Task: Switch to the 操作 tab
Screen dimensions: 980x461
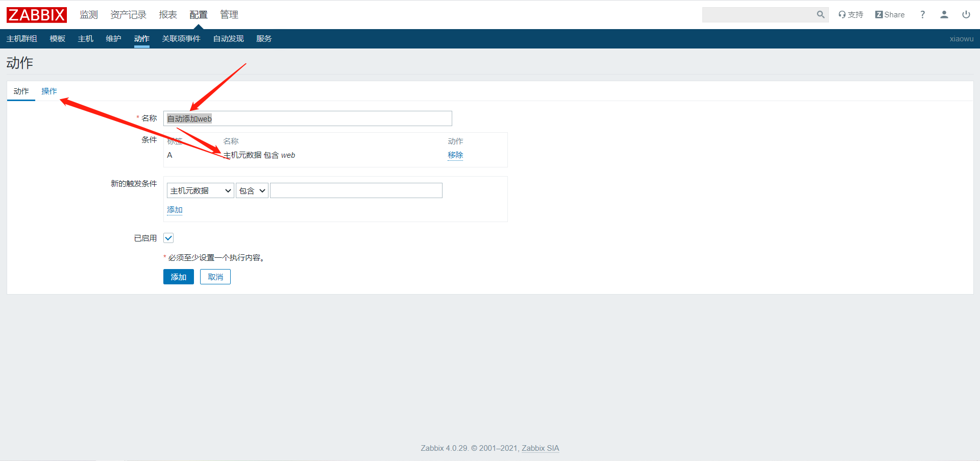Action: [49, 91]
